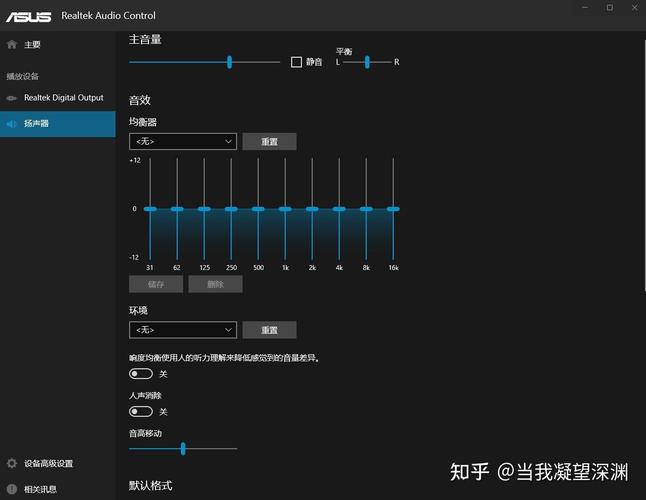
Task: Open the 环境 environment dropdown
Action: [x=183, y=330]
